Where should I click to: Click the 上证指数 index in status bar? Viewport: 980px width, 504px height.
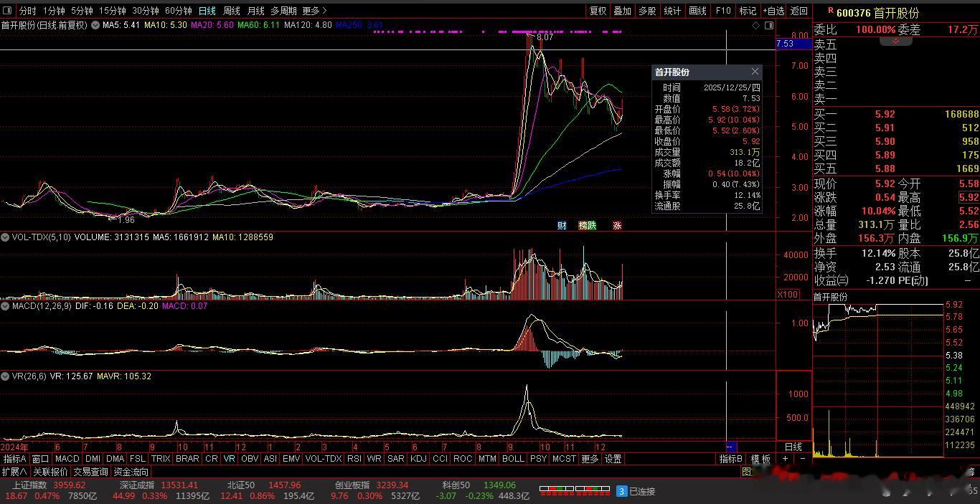point(29,485)
